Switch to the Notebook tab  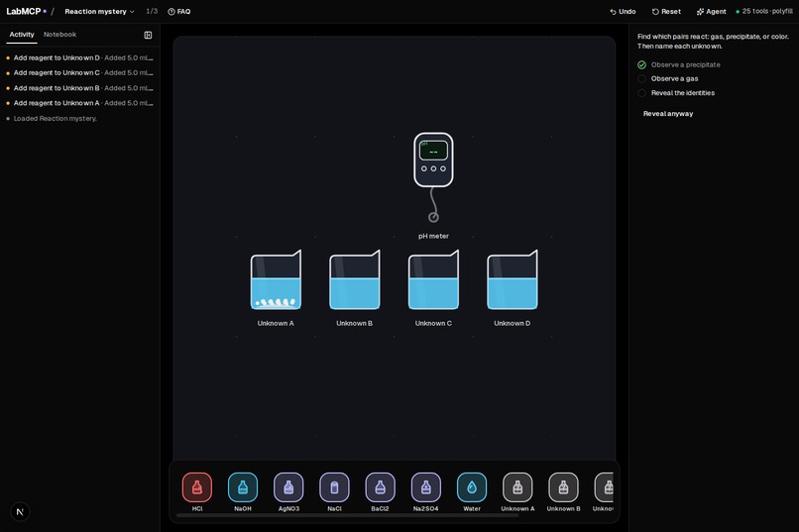[x=59, y=34]
